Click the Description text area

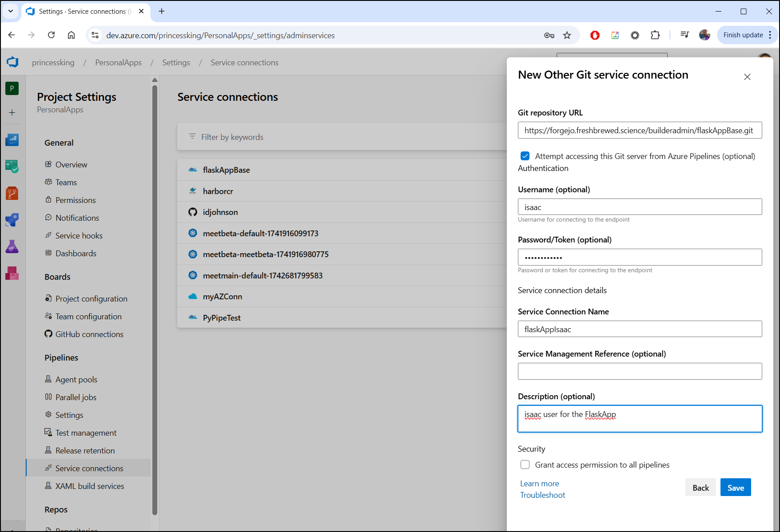pos(640,419)
